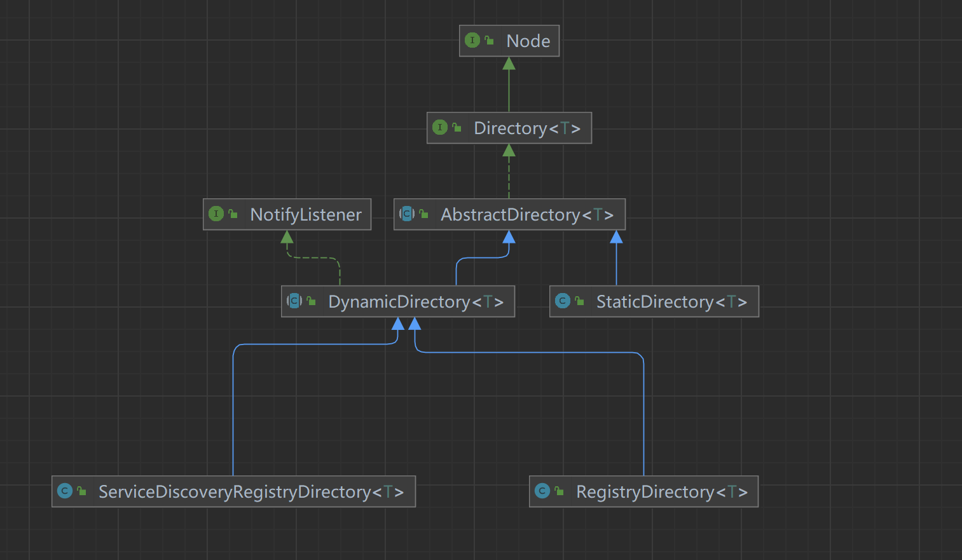Click the class icon on ServiceDiscoveryRegistryDirectory<T>
Viewport: 962px width, 560px height.
pyautogui.click(x=65, y=491)
